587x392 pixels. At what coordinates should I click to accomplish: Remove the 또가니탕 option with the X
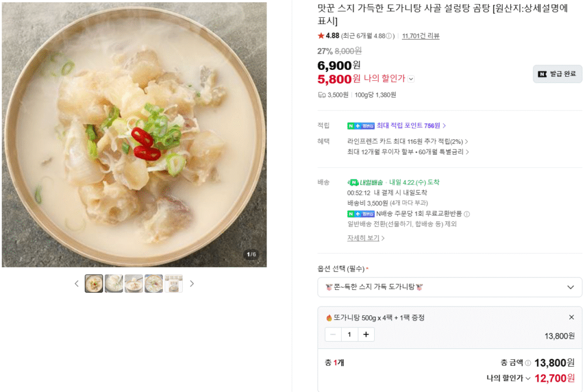(x=572, y=317)
